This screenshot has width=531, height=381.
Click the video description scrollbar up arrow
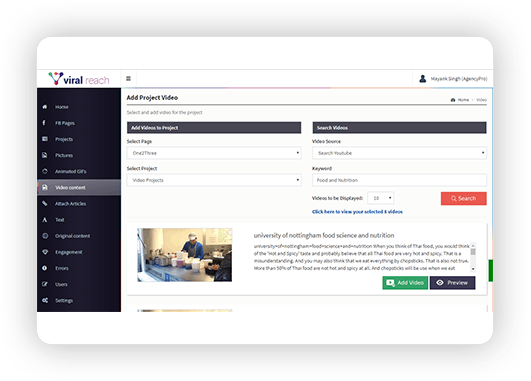[473, 245]
